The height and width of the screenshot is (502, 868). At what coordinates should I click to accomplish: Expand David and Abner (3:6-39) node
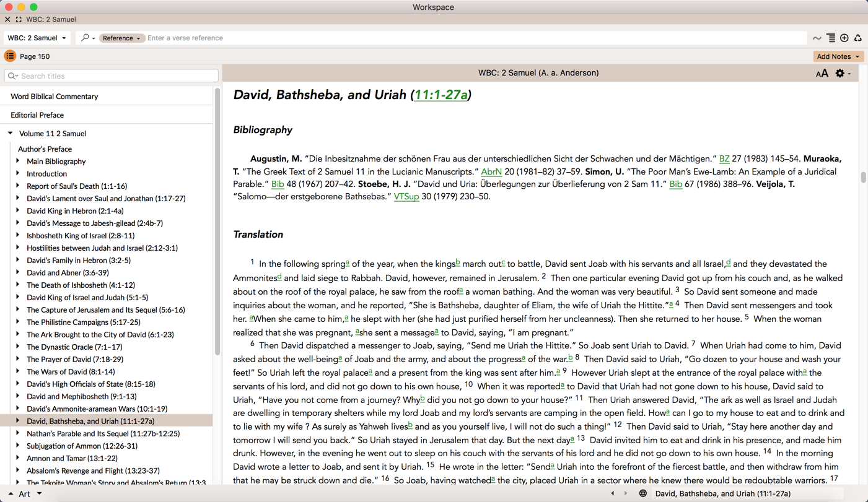coord(18,272)
